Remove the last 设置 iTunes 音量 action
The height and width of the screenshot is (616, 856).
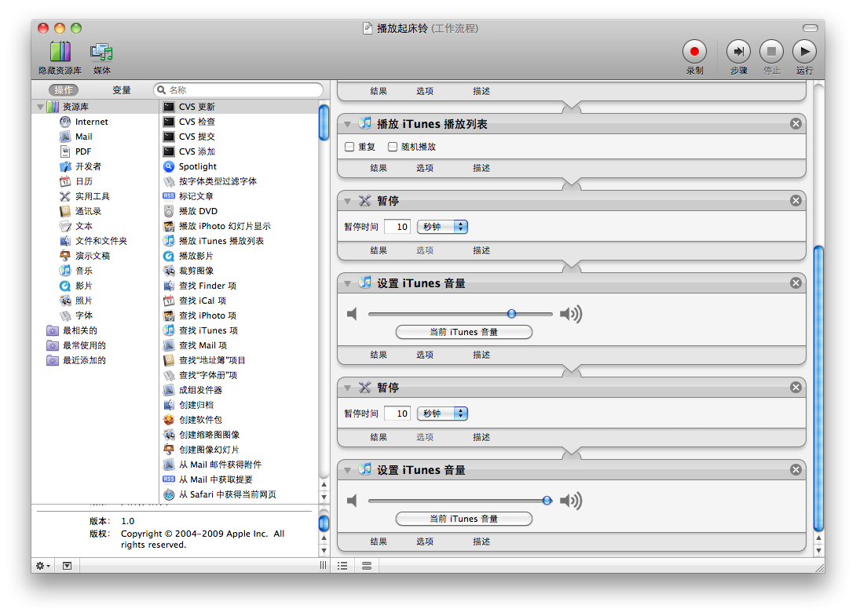(x=796, y=470)
